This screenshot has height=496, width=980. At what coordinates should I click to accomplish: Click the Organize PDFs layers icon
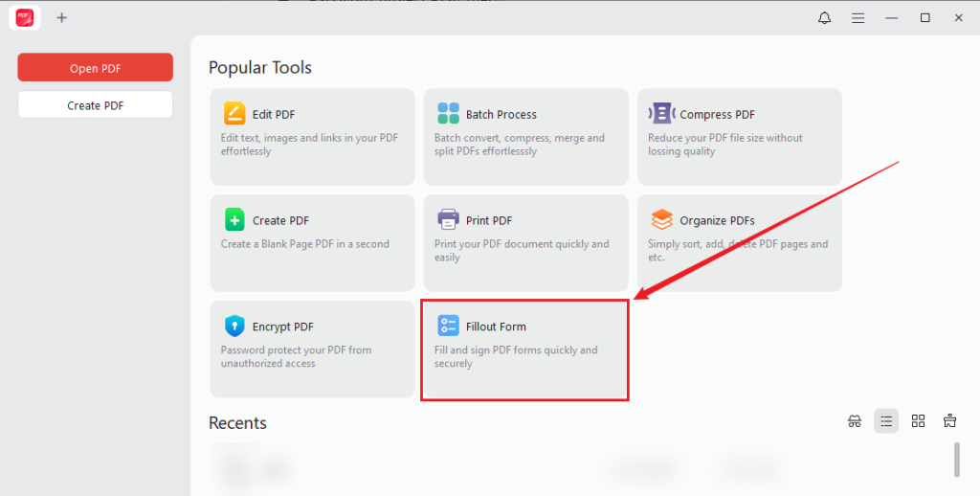click(x=662, y=220)
